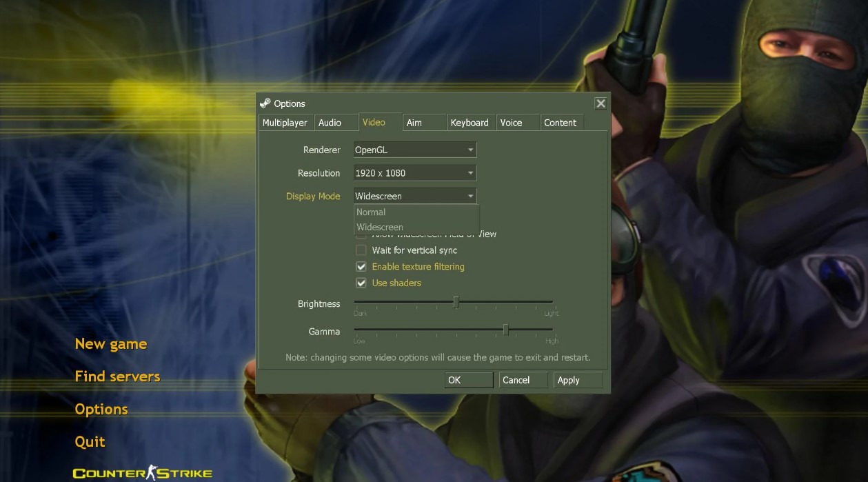Disable Enable texture filtering checkbox
This screenshot has width=868, height=482.
tap(361, 267)
